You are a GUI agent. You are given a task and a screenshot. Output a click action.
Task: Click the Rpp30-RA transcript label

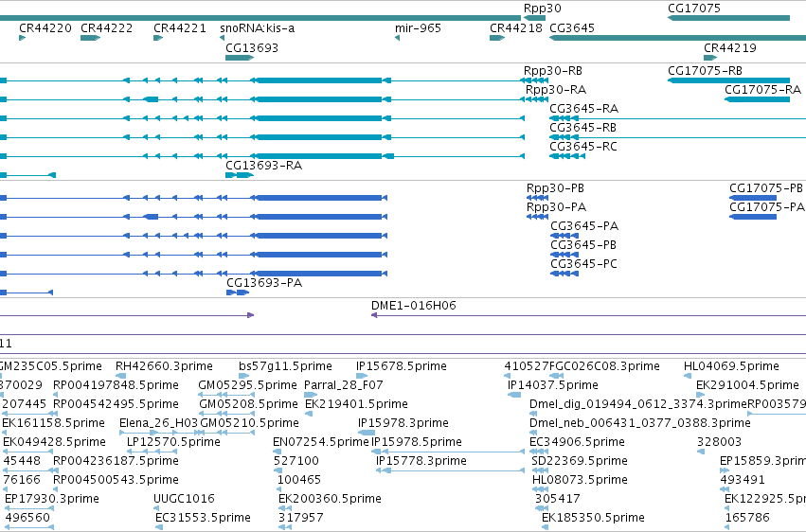(x=556, y=90)
